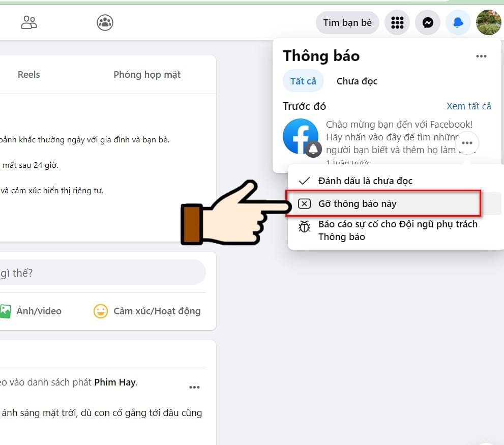The image size is (504, 445).
Task: Open the three-dot menu on the Phim Hay post
Action: [194, 387]
